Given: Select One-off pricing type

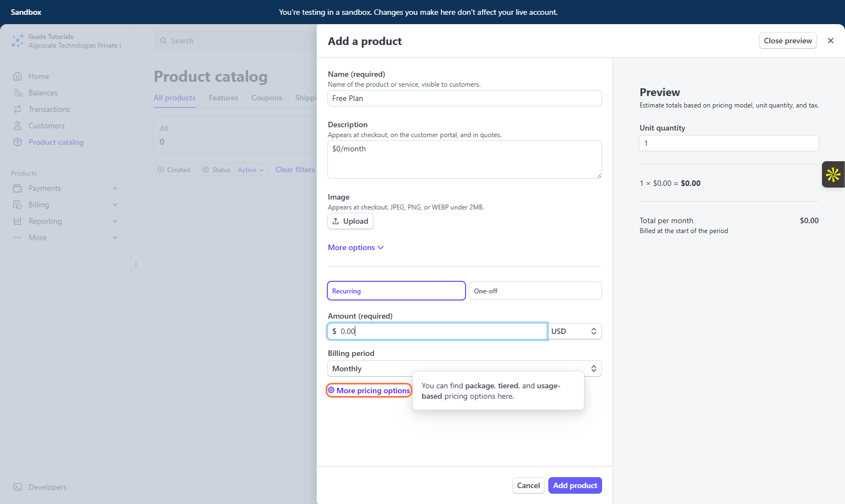Looking at the screenshot, I should (535, 291).
